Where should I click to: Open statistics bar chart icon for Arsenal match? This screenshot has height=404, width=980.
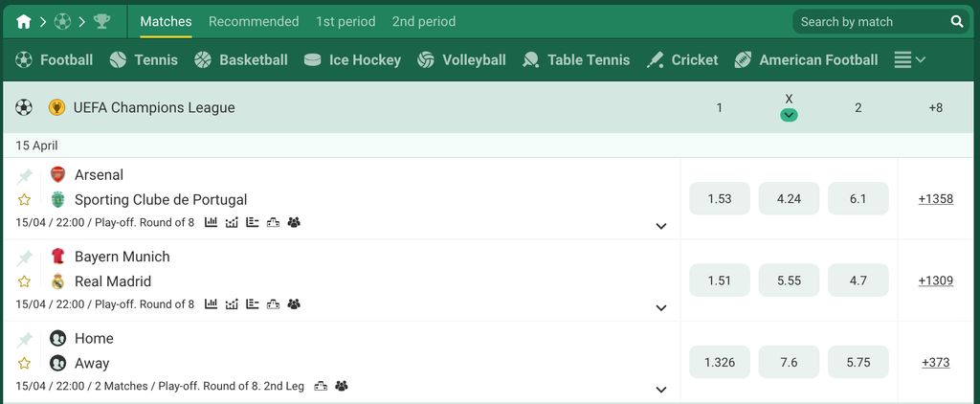212,222
